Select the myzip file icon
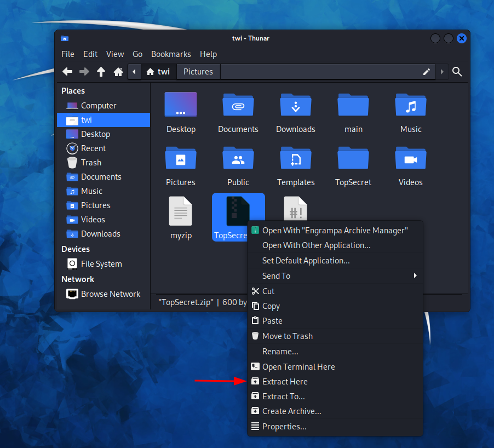Image resolution: width=494 pixels, height=448 pixels. click(x=180, y=211)
